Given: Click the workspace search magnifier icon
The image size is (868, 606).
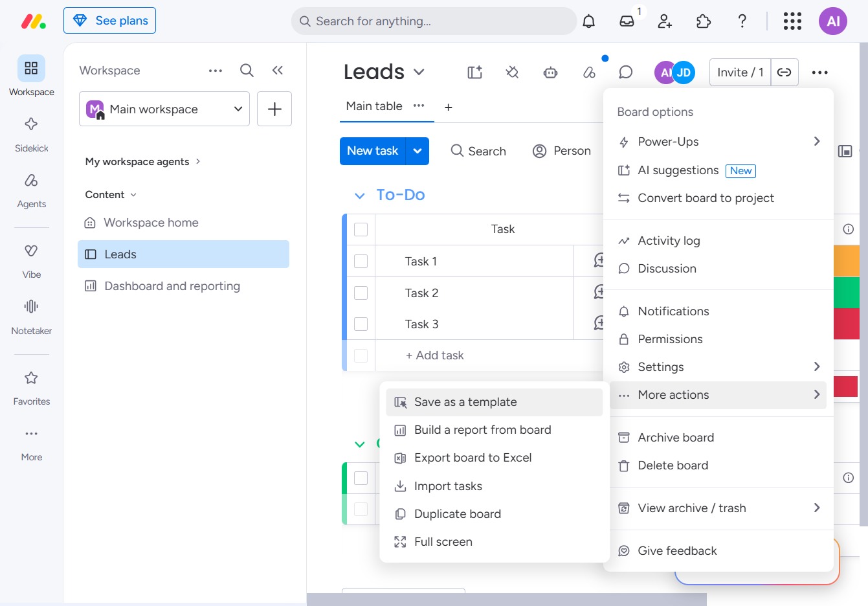Looking at the screenshot, I should tap(247, 71).
